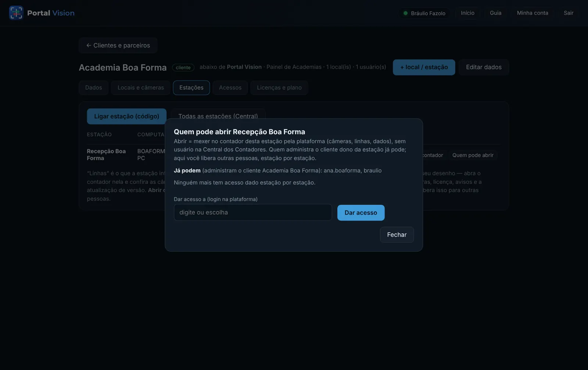Click the Bráulio Fazolo user badge
This screenshot has width=588, height=370.
click(424, 13)
